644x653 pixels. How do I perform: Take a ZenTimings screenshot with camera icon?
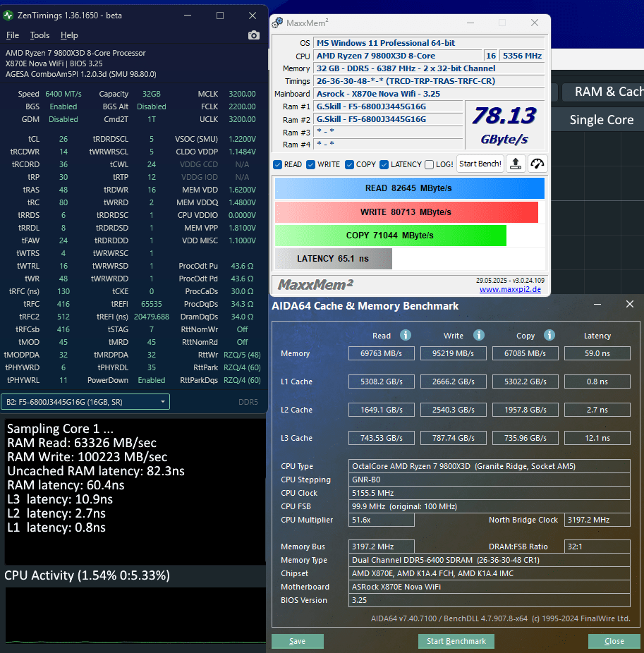pos(254,35)
